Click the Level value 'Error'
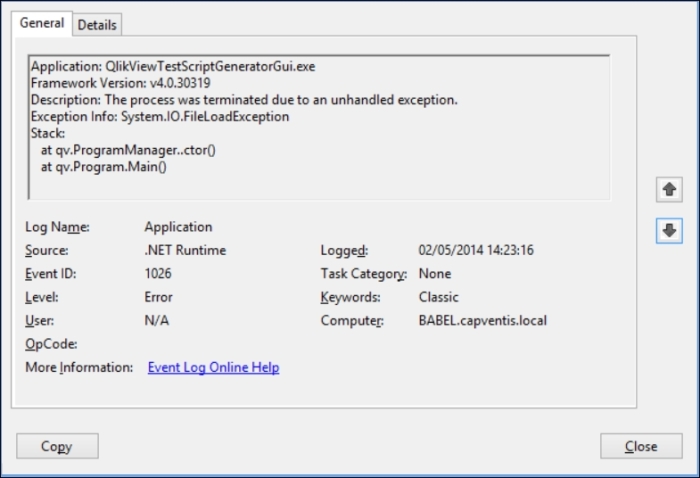Image resolution: width=700 pixels, height=478 pixels. [158, 297]
